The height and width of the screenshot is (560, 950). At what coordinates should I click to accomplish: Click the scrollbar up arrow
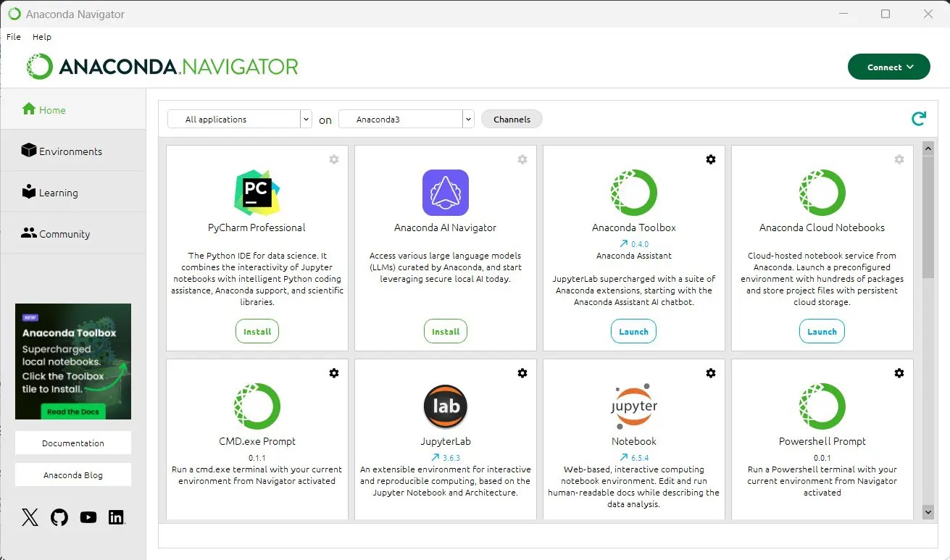click(928, 149)
